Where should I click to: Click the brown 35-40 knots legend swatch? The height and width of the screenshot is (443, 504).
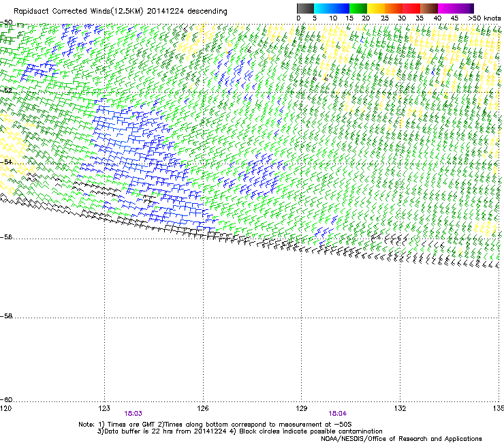click(x=429, y=8)
